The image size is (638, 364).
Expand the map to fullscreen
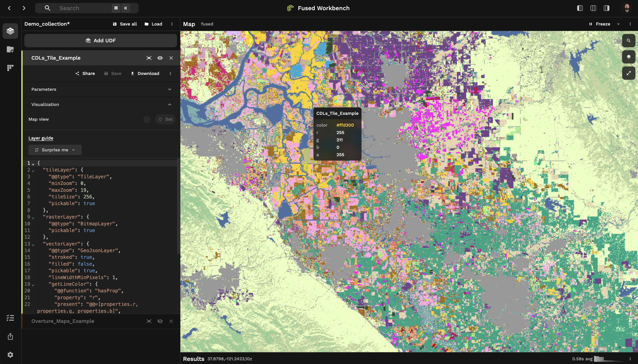(629, 73)
